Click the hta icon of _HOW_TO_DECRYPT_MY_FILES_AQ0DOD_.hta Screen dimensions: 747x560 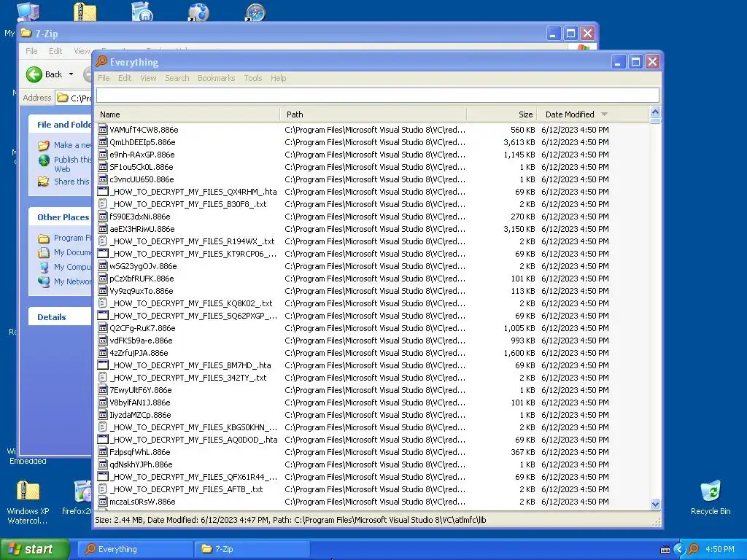[x=102, y=439]
